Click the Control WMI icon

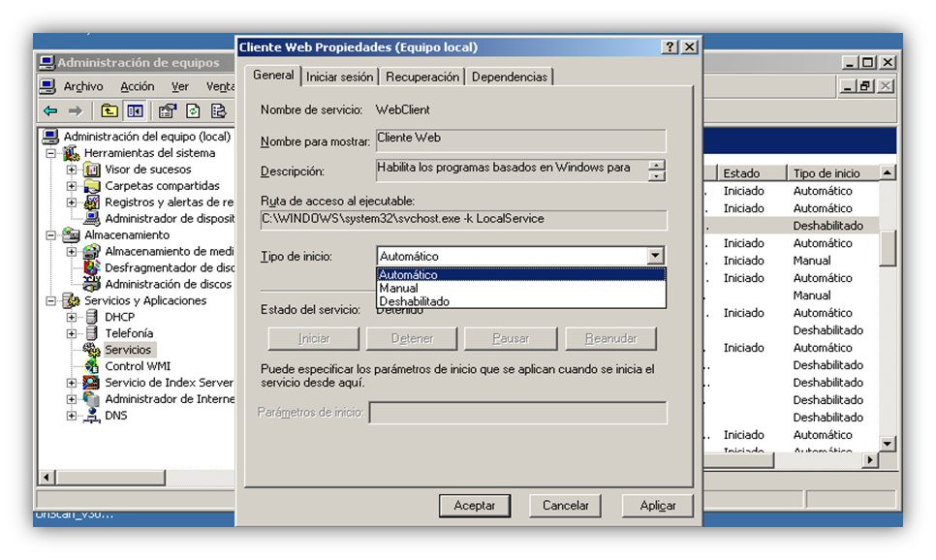pyautogui.click(x=92, y=366)
